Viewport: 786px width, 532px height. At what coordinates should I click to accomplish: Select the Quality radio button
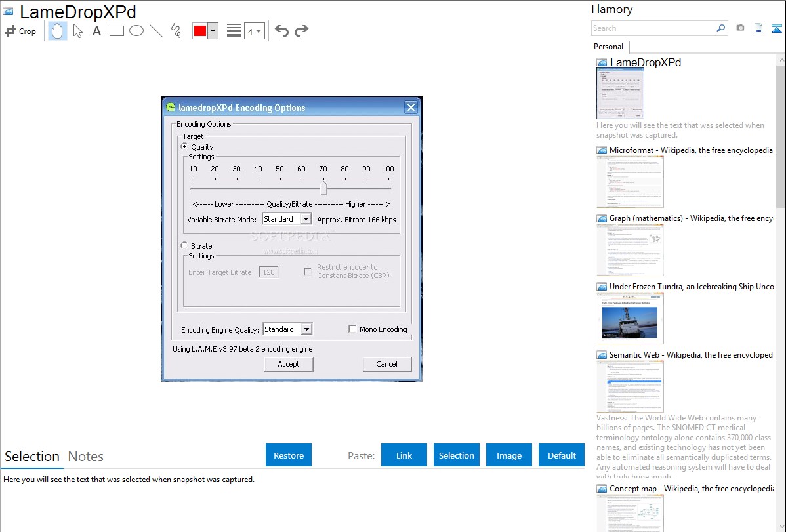[x=184, y=147]
